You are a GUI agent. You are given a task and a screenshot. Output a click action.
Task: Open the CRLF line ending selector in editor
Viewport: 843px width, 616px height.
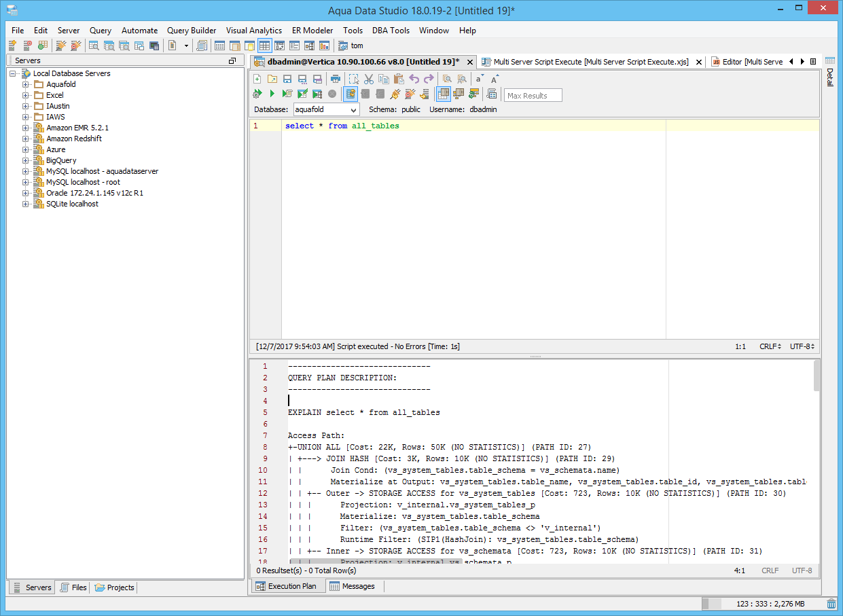click(x=770, y=346)
